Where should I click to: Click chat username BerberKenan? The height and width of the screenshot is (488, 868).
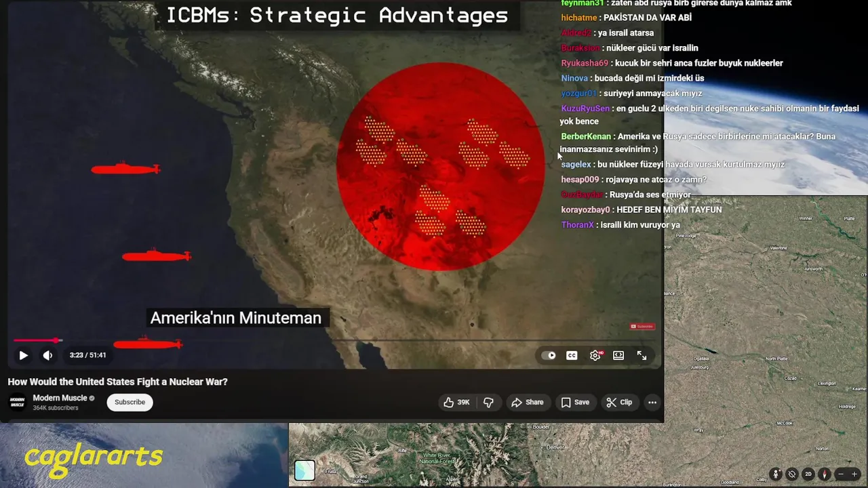click(x=586, y=137)
